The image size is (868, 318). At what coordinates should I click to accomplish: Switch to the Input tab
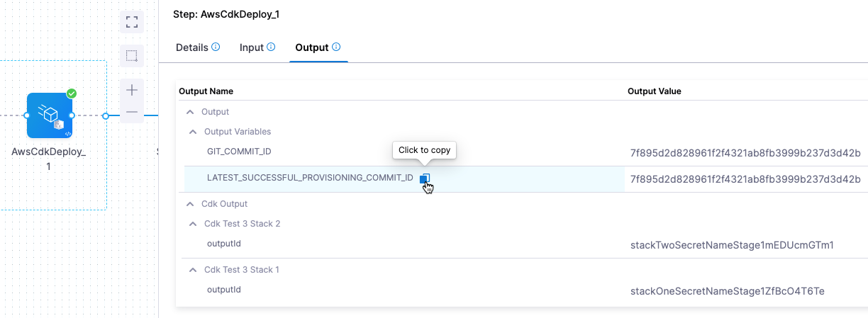pyautogui.click(x=251, y=47)
